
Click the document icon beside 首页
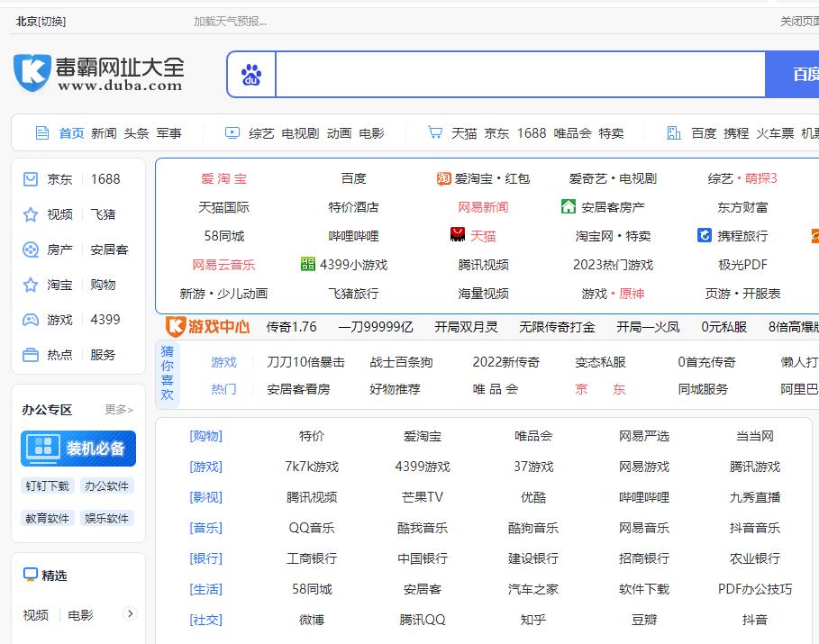coord(42,133)
